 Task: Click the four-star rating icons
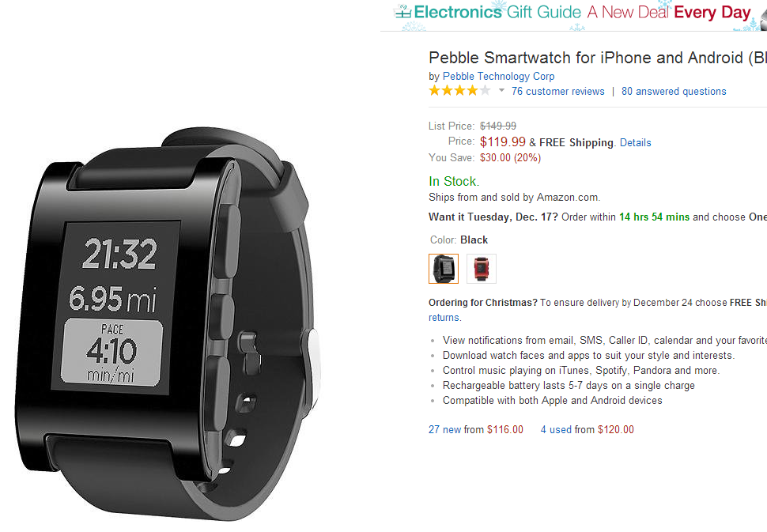coord(459,90)
